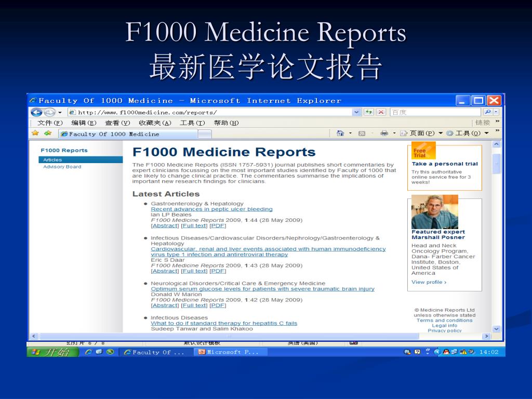Click the Home page icon

click(x=340, y=133)
